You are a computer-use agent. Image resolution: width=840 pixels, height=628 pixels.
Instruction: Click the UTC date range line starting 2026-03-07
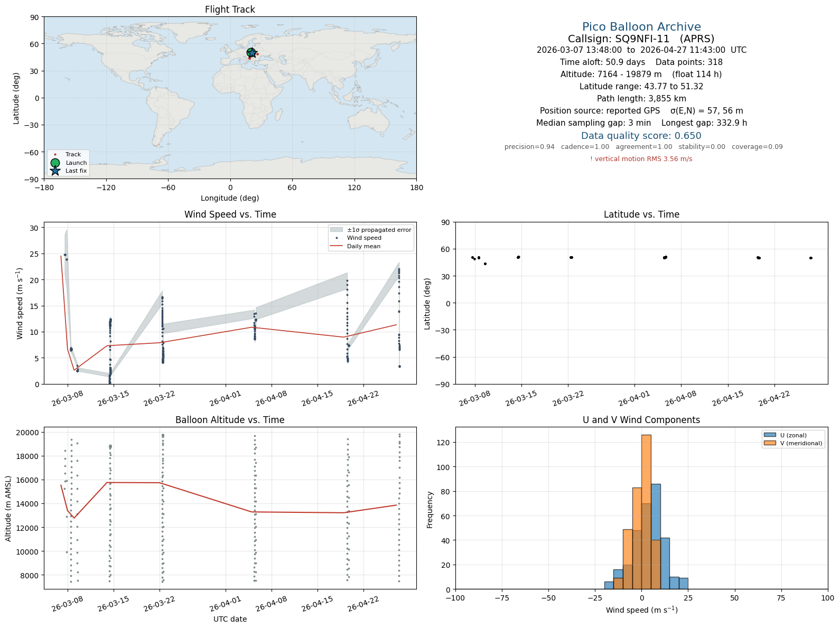(641, 50)
